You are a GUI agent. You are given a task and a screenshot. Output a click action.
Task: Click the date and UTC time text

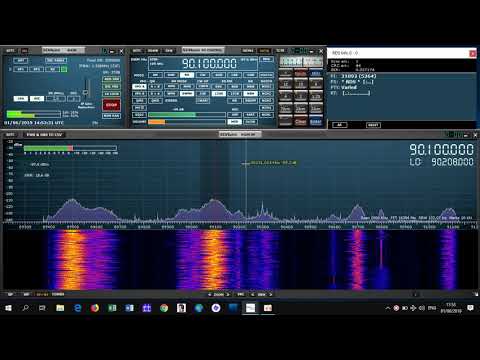point(33,123)
